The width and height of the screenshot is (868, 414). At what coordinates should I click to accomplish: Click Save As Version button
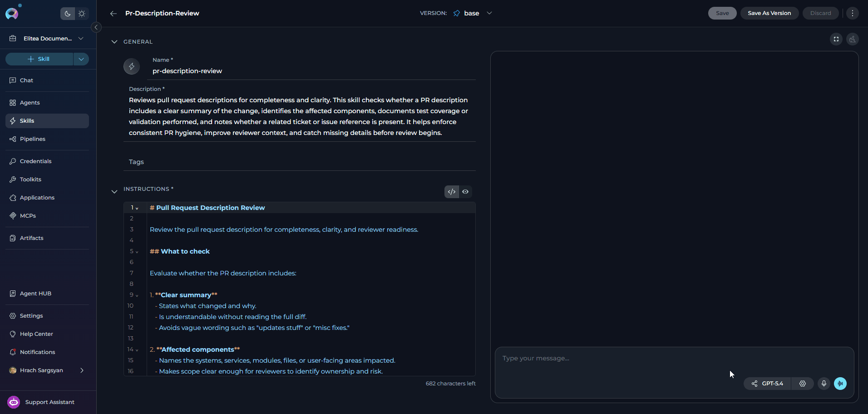click(x=769, y=13)
